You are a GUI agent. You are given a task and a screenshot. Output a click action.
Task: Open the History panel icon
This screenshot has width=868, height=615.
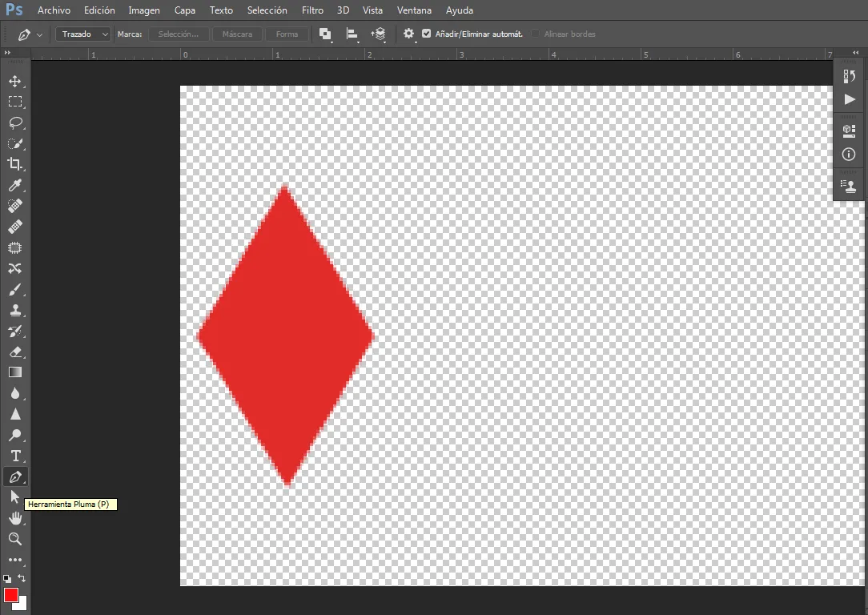click(x=849, y=76)
